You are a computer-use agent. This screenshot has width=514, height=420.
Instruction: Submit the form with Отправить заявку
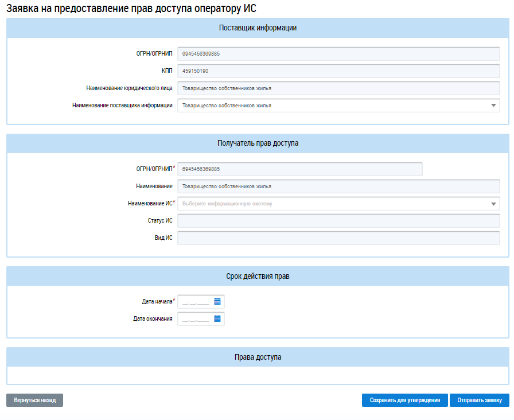click(479, 400)
